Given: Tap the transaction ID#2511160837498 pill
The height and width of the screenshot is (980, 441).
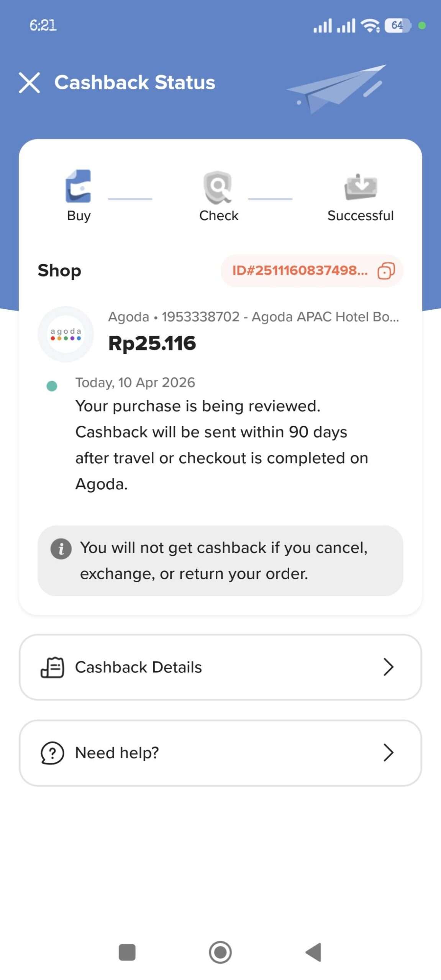Looking at the screenshot, I should click(300, 271).
